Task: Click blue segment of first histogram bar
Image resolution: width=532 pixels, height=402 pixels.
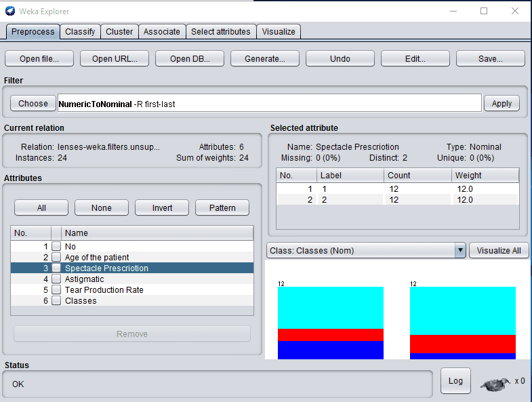Action: [331, 350]
